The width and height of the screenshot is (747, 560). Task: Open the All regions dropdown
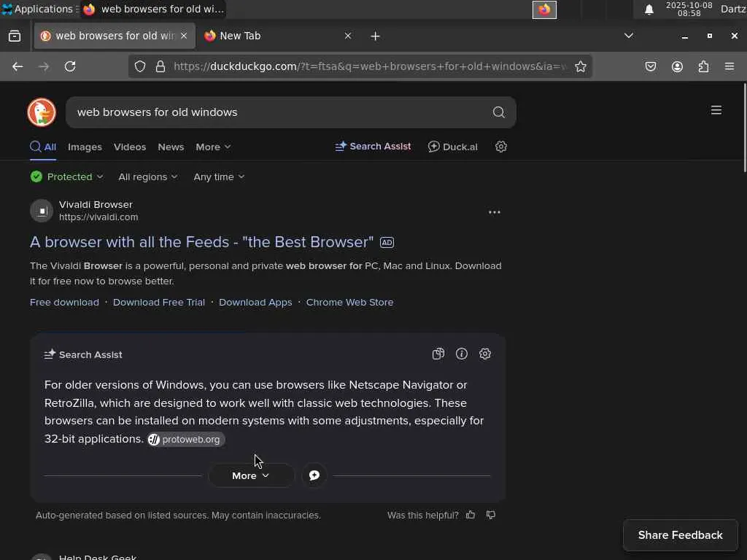[x=147, y=176]
